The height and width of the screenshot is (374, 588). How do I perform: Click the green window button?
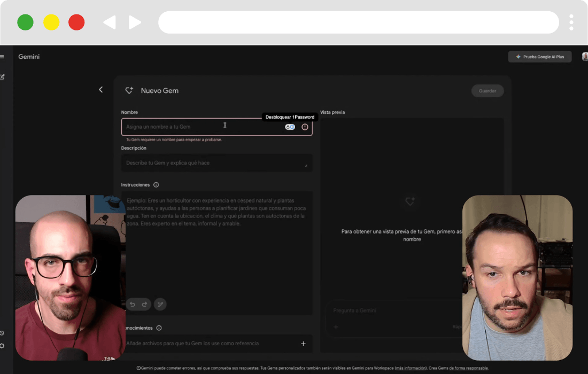[x=25, y=22]
